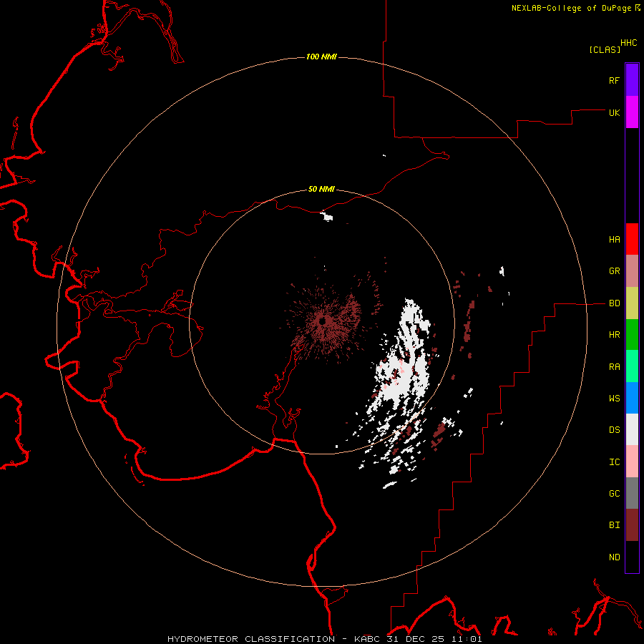Image resolution: width=644 pixels, height=644 pixels.
Task: Pick the HR green legend swatch
Action: point(632,335)
